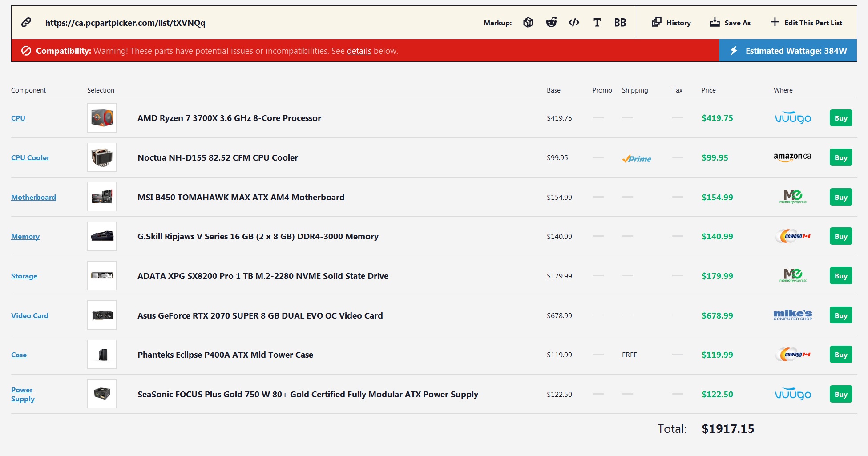Screen dimensions: 868x456
Task: Open the part list History
Action: (671, 22)
